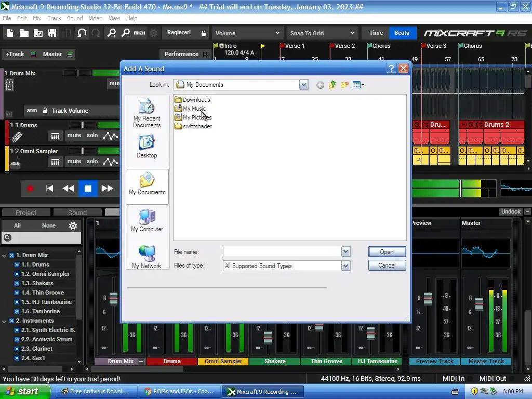Open the Snap To Grid dropdown
Screen dimensions: 532x399
pyautogui.click(x=322, y=33)
